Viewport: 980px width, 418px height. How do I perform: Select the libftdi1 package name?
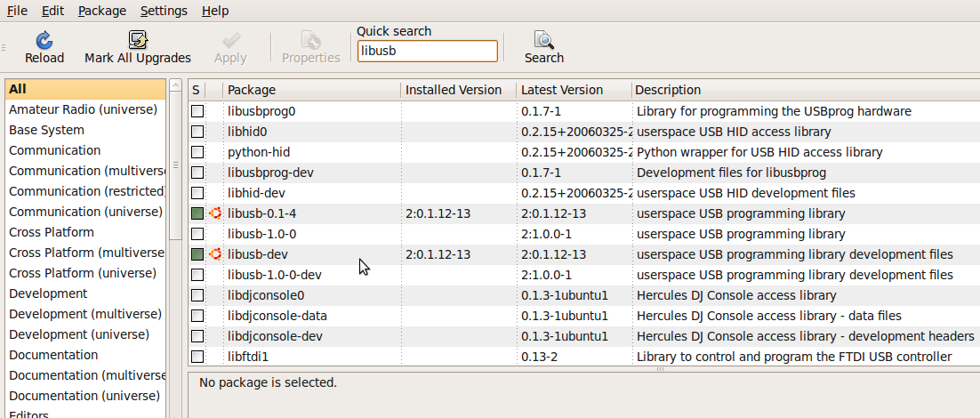248,357
